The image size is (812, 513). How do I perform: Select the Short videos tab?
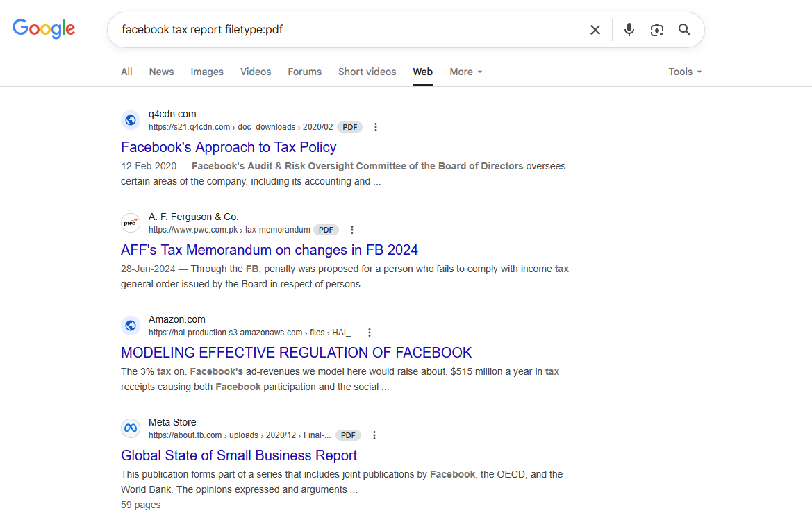tap(367, 72)
